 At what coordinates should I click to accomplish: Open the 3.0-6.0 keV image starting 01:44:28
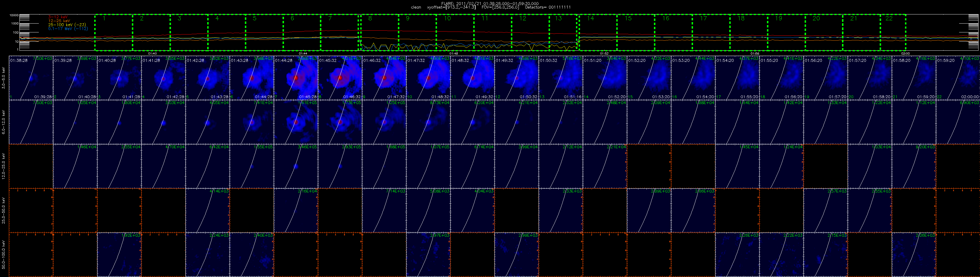(x=295, y=78)
